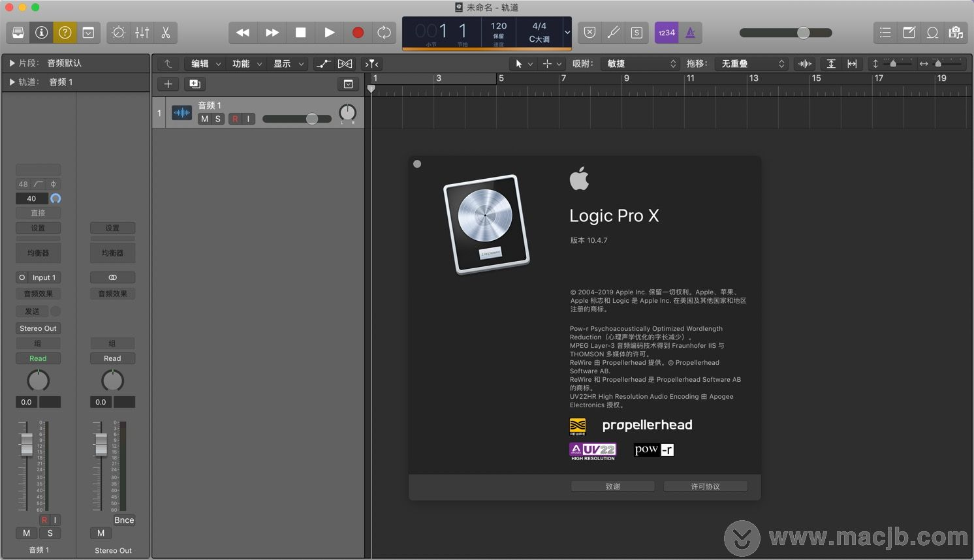Click the waveform zoom icon
The width and height of the screenshot is (974, 560).
[x=805, y=63]
